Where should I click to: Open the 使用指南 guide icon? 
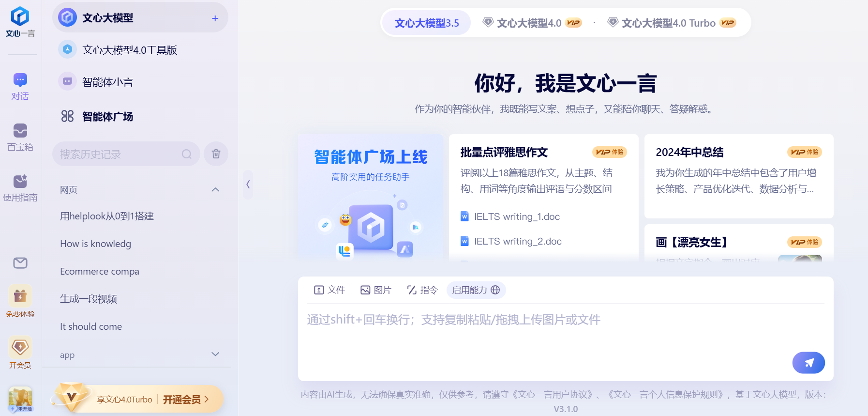tap(20, 181)
